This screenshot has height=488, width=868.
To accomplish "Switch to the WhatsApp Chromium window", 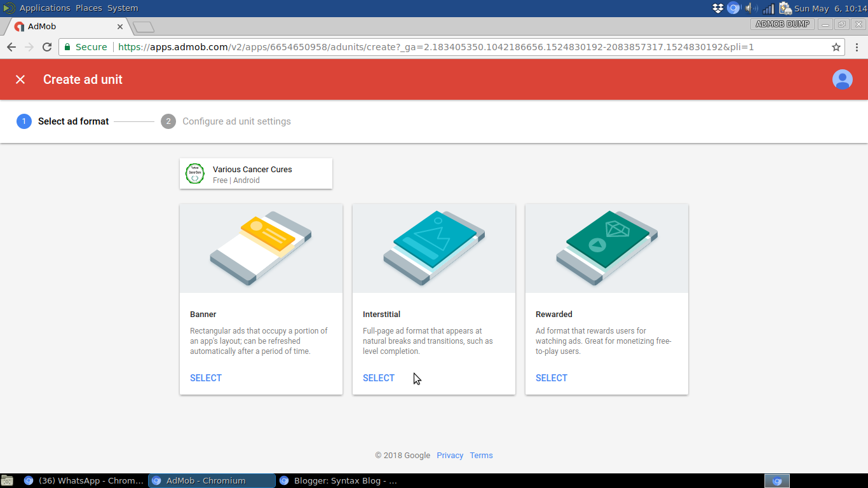I will [83, 481].
